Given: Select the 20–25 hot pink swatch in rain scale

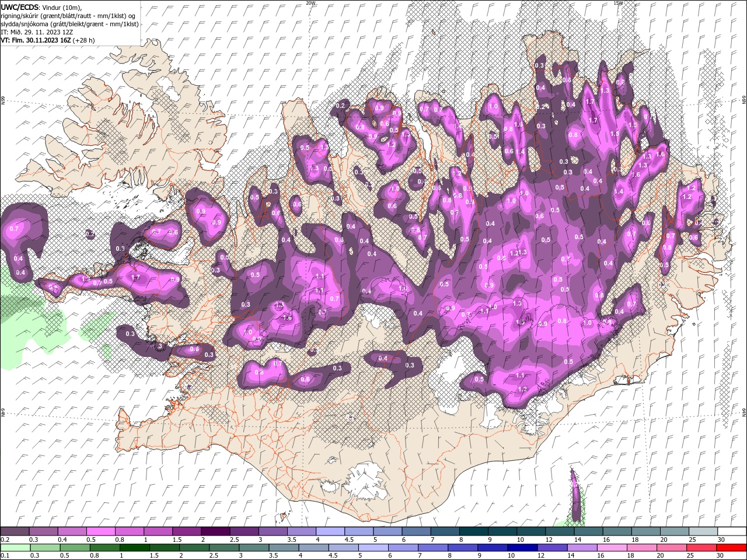Looking at the screenshot, I should point(672,548).
